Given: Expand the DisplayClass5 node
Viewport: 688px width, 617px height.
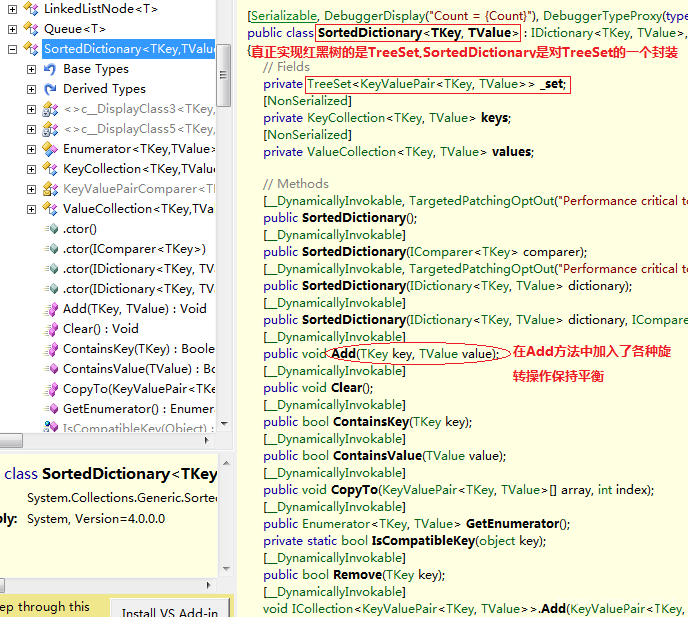Looking at the screenshot, I should tap(31, 129).
